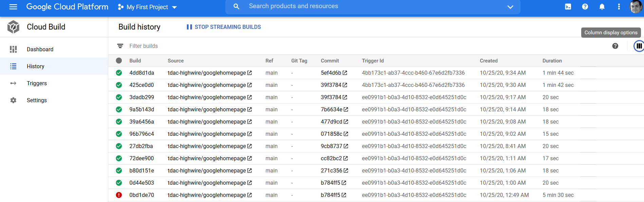Open the My First Project selector dropdown
Image resolution: width=644 pixels, height=202 pixels.
(147, 7)
